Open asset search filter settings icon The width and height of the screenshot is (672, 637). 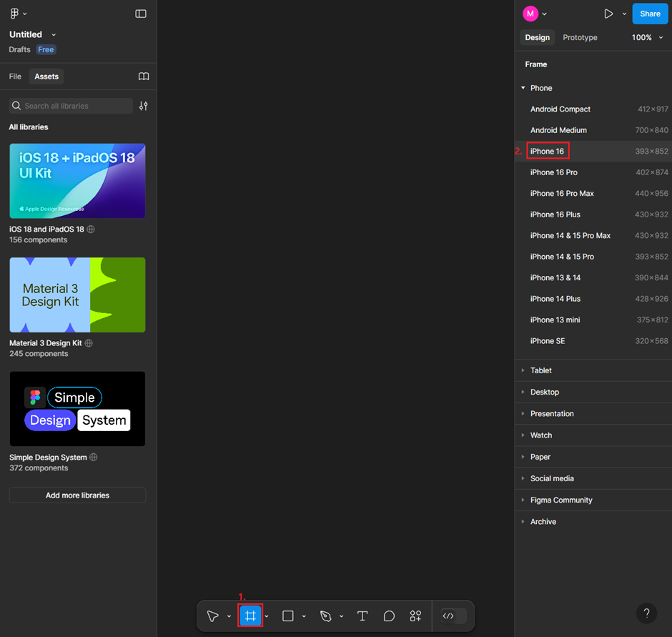(143, 106)
